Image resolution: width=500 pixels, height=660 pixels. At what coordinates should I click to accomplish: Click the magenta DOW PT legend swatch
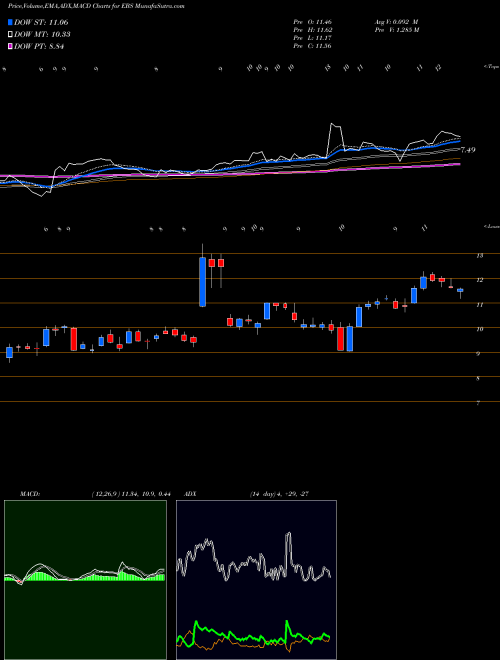point(10,47)
